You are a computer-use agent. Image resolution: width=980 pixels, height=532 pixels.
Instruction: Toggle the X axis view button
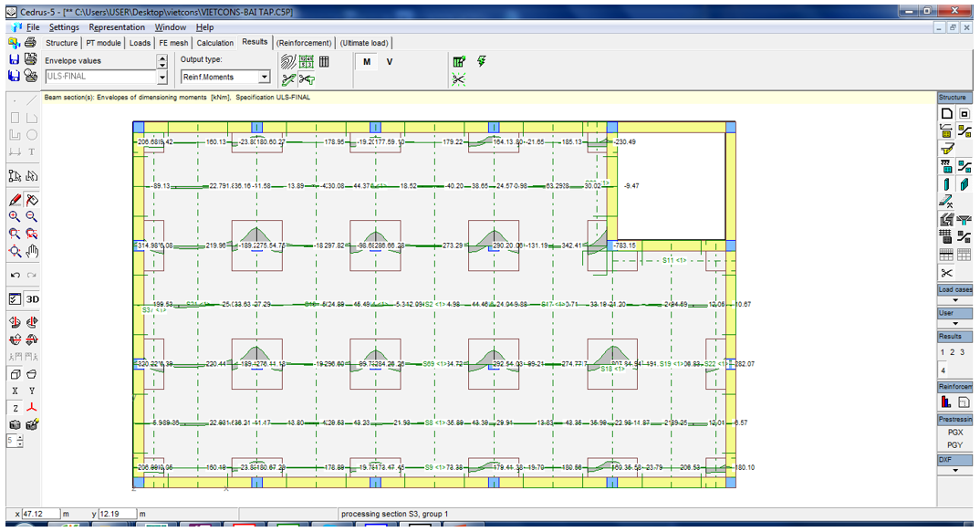click(15, 391)
